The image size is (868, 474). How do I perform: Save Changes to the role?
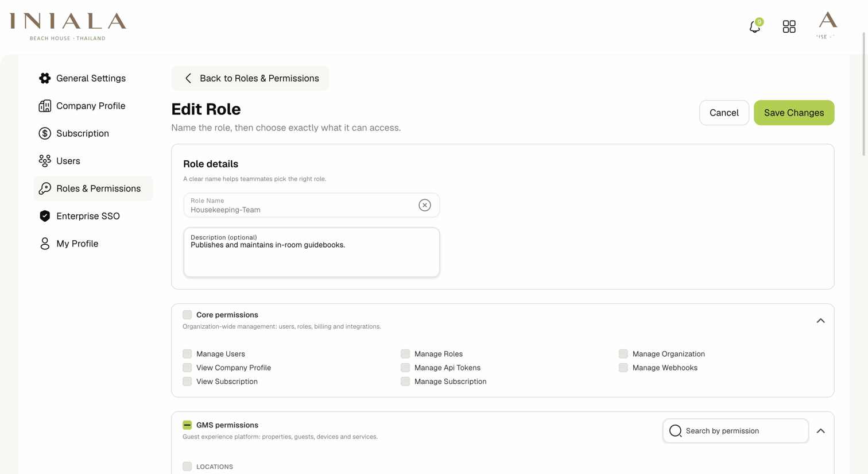pyautogui.click(x=794, y=113)
